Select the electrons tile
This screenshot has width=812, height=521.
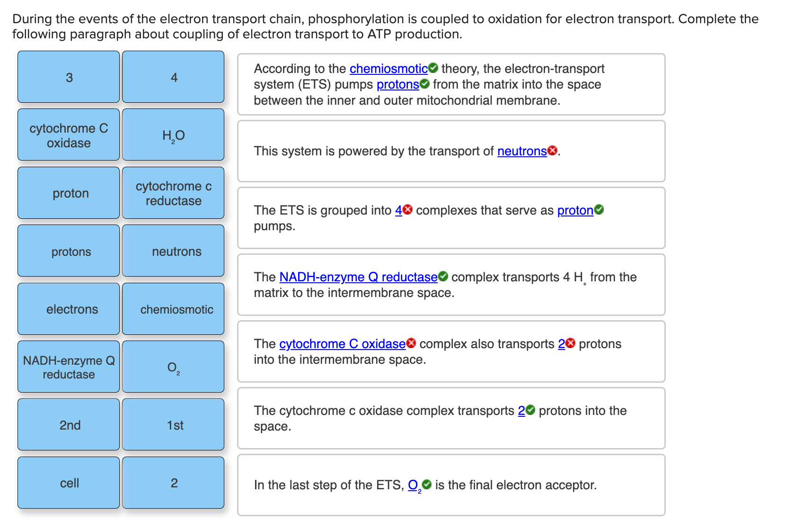[68, 309]
